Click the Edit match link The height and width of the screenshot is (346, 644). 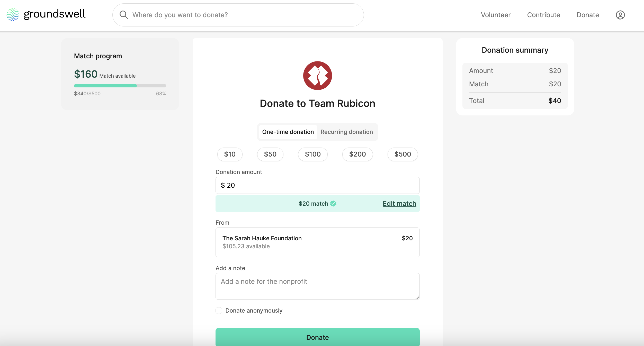pyautogui.click(x=399, y=204)
